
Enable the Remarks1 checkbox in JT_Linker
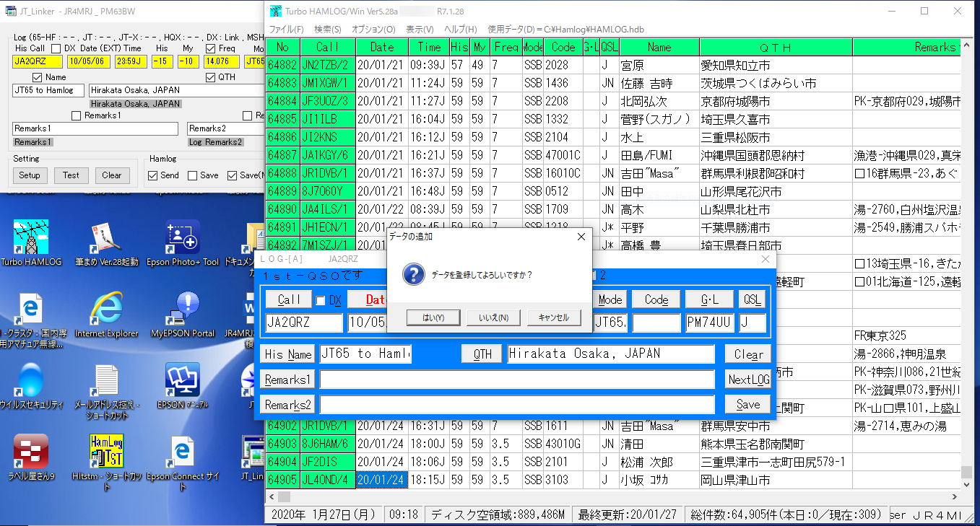77,115
